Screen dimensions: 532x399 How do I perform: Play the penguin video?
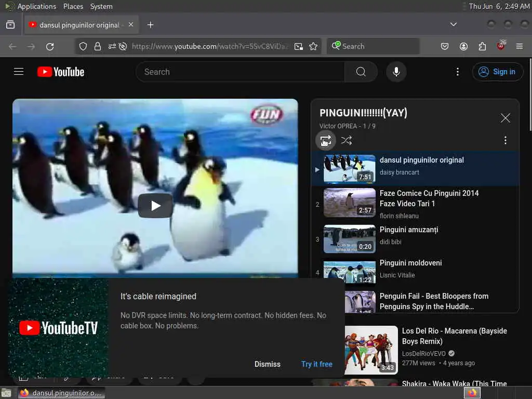[155, 206]
